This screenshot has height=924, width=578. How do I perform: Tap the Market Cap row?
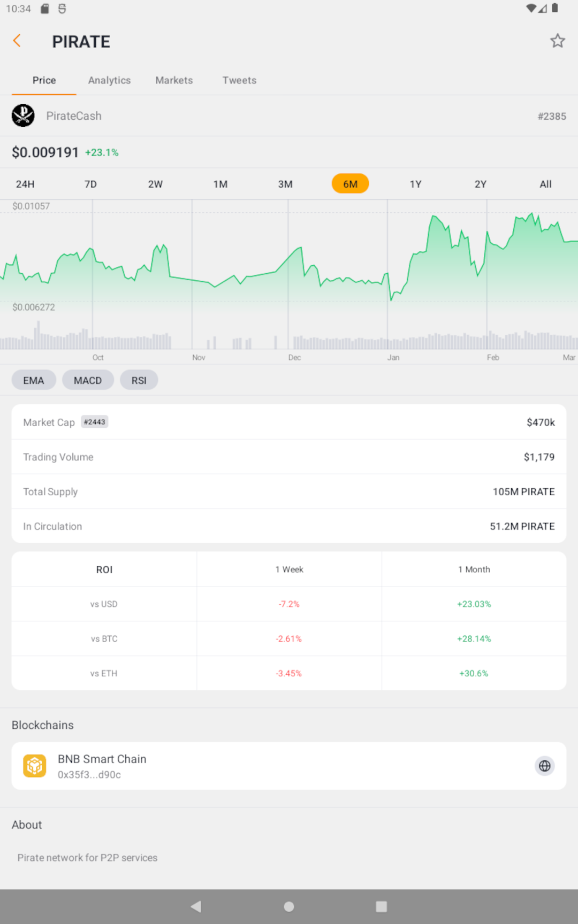click(289, 422)
